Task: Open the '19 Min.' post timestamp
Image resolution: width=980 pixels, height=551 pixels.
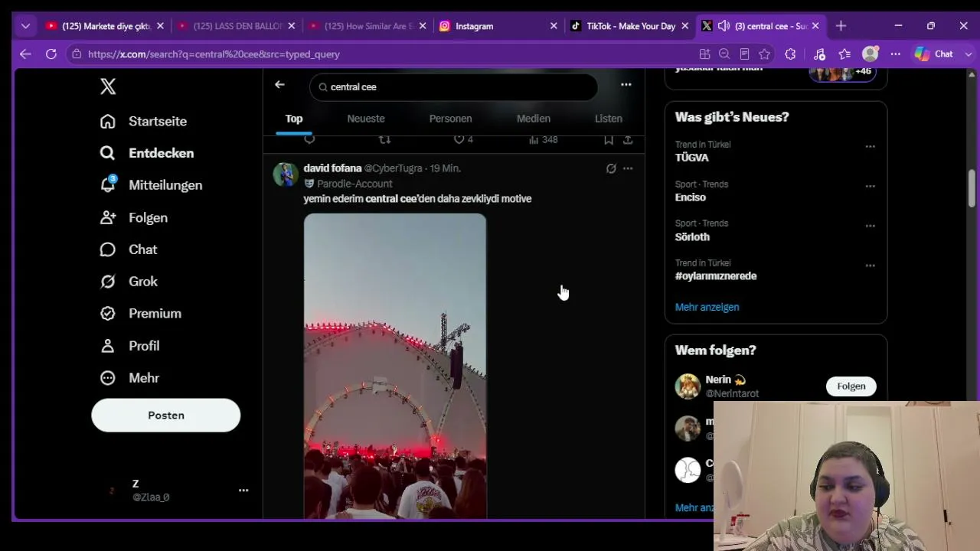Action: coord(446,168)
